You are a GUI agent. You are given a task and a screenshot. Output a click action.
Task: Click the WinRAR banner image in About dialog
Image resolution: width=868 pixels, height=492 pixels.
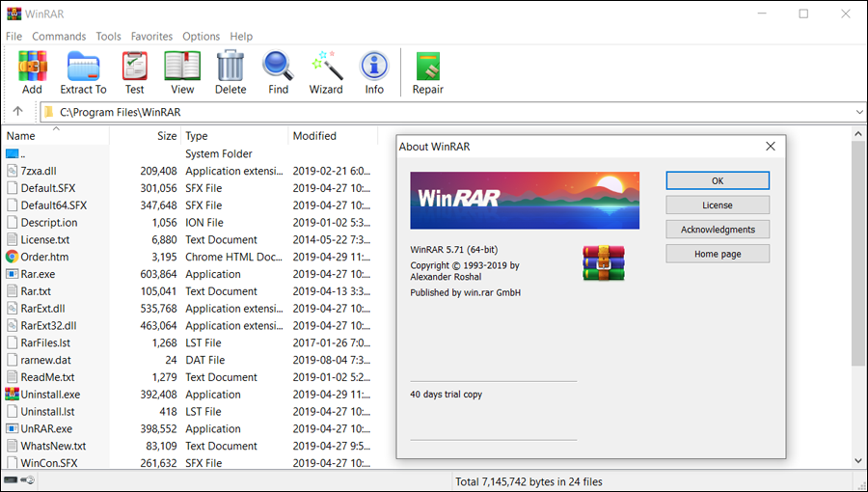(525, 201)
